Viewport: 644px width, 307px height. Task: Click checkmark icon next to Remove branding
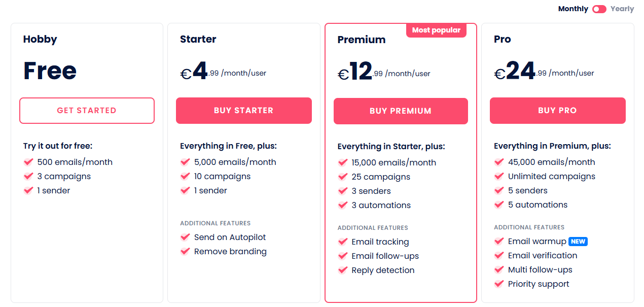pyautogui.click(x=185, y=252)
